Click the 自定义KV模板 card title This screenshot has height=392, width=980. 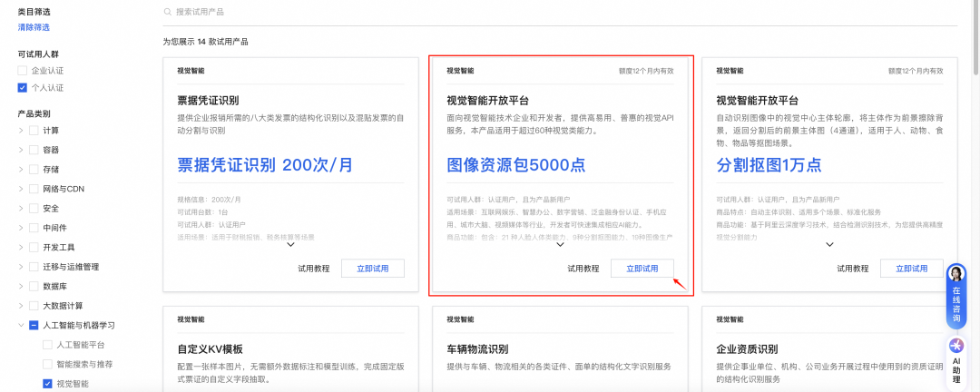point(210,348)
